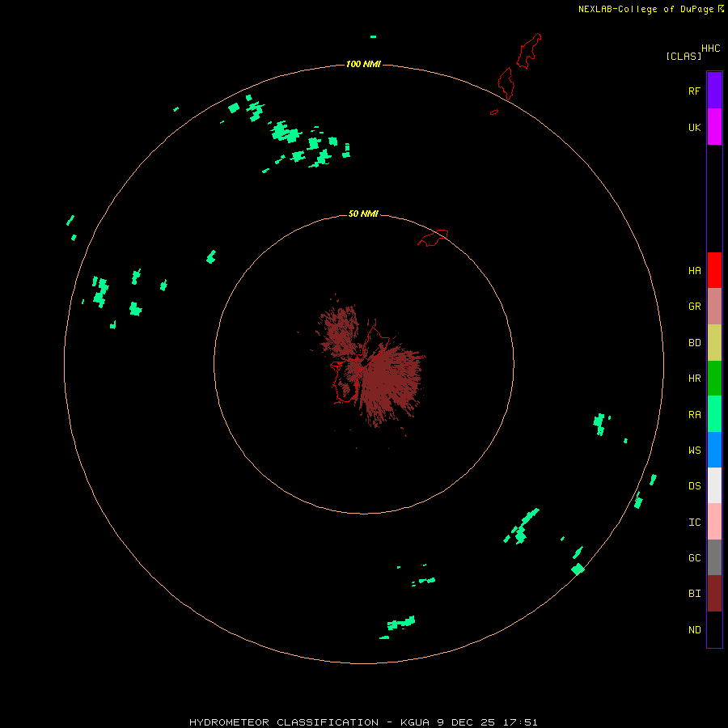Click the UK legend label
Screen dimensions: 728x728
pyautogui.click(x=694, y=127)
